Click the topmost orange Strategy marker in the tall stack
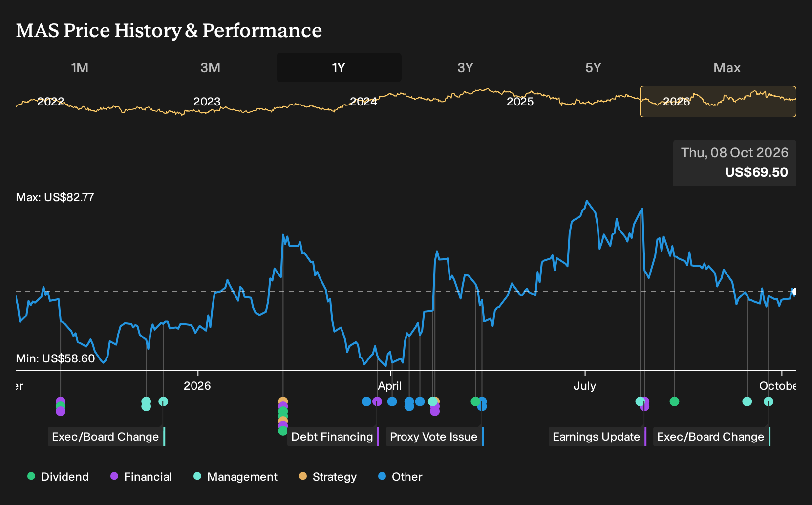Viewport: 812px width, 505px height. [283, 401]
